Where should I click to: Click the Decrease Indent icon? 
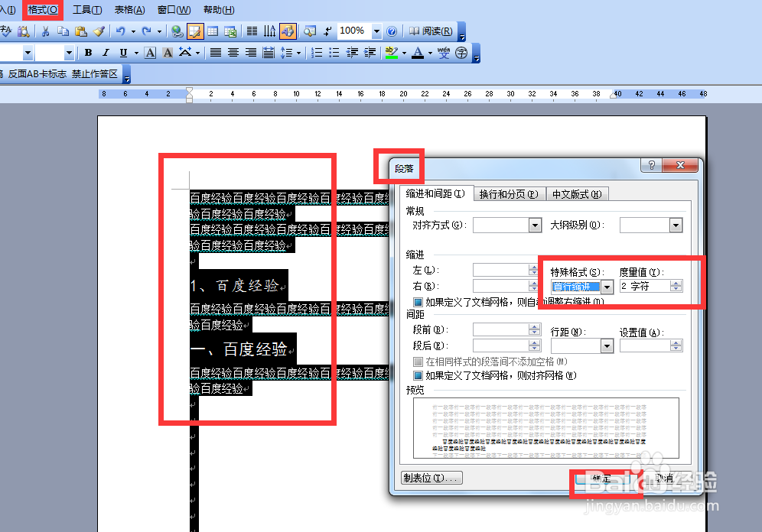[353, 53]
